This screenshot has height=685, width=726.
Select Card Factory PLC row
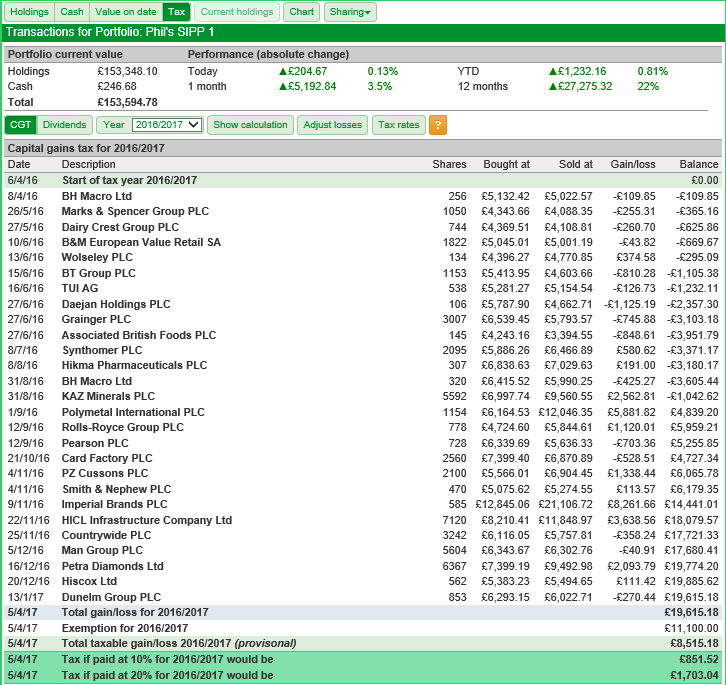click(x=363, y=458)
